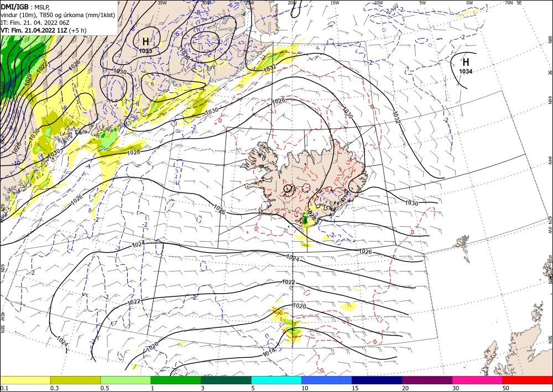Click the '64N' latitude label on right edge
The image size is (553, 392).
coord(550,160)
